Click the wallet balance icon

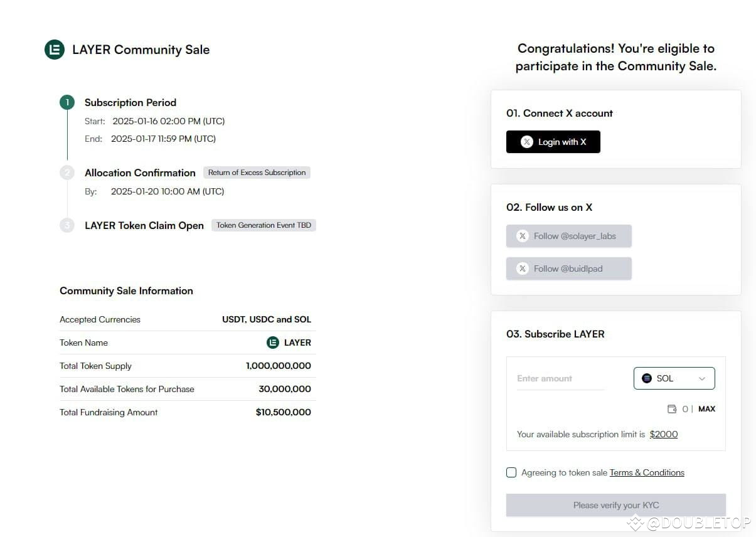click(x=672, y=409)
